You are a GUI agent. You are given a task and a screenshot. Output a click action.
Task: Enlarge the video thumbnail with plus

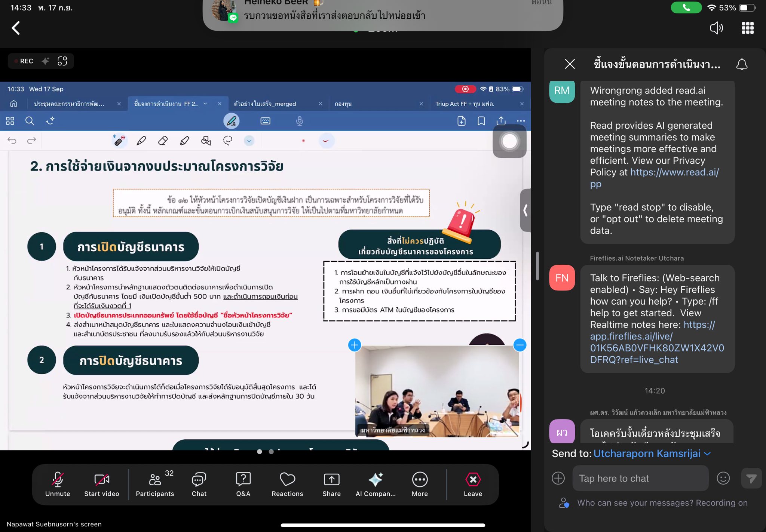pyautogui.click(x=355, y=345)
